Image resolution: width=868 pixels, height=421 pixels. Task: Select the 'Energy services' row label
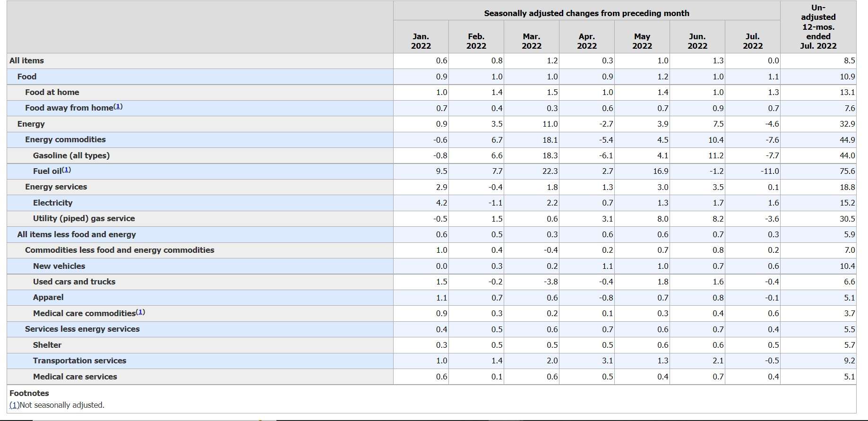coord(56,187)
